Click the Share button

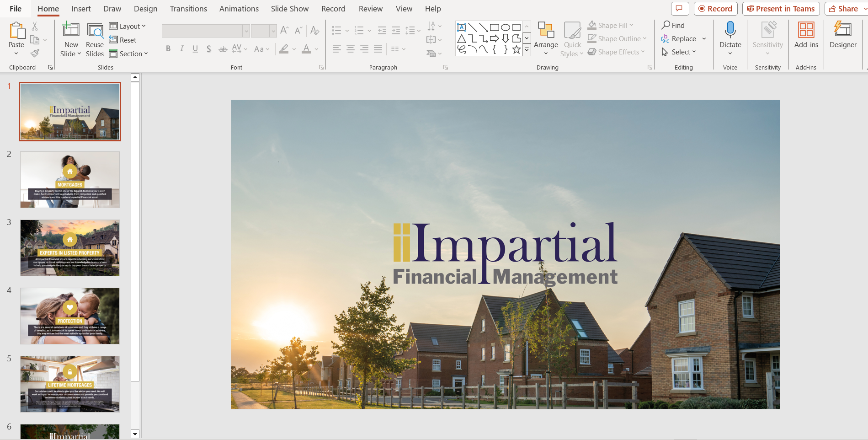[x=843, y=9]
